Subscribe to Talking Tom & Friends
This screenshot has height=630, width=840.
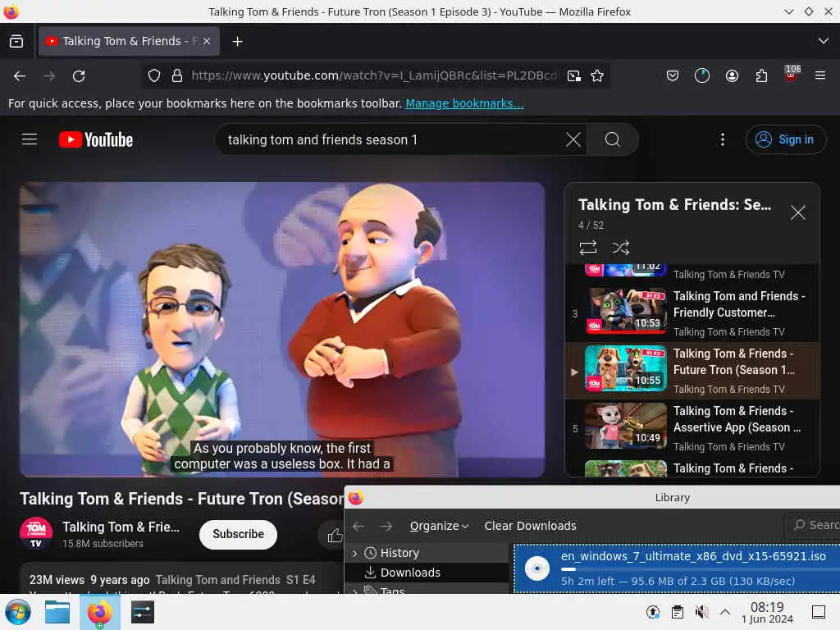(x=239, y=534)
